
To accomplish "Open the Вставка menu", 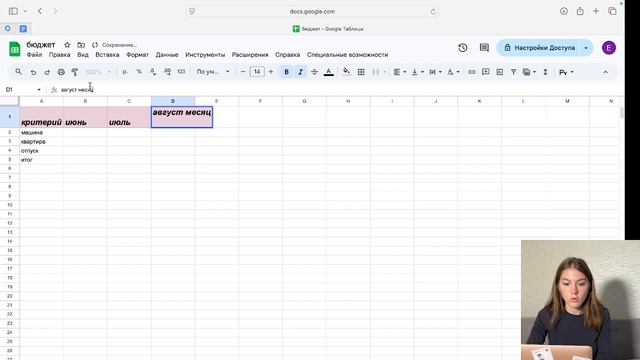I will tap(107, 55).
